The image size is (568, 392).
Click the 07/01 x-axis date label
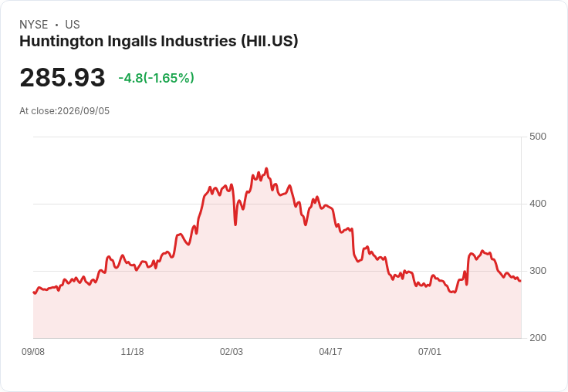click(x=430, y=351)
